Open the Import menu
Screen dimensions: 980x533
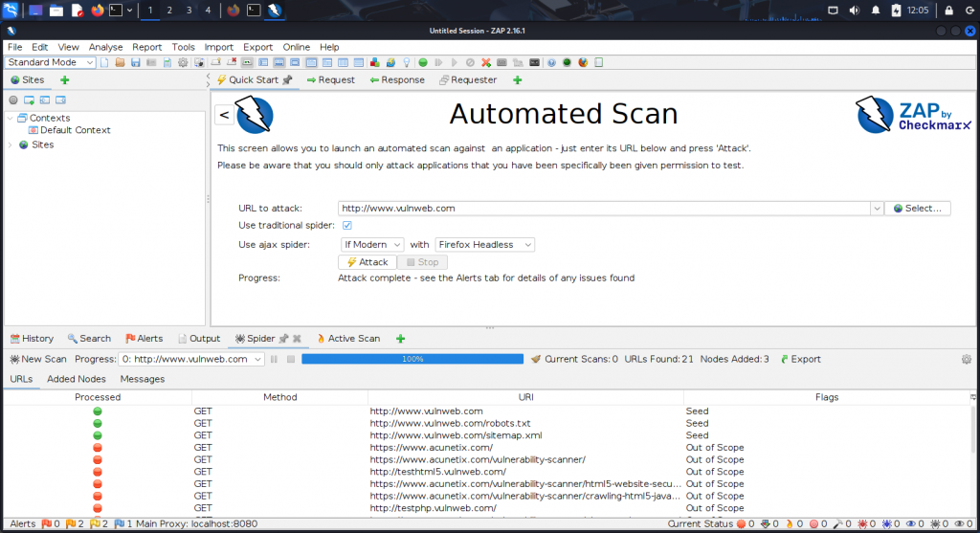(x=219, y=47)
